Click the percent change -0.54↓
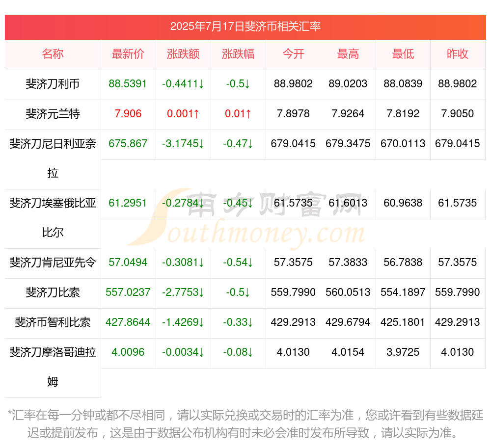The image size is (491, 448). 238,262
